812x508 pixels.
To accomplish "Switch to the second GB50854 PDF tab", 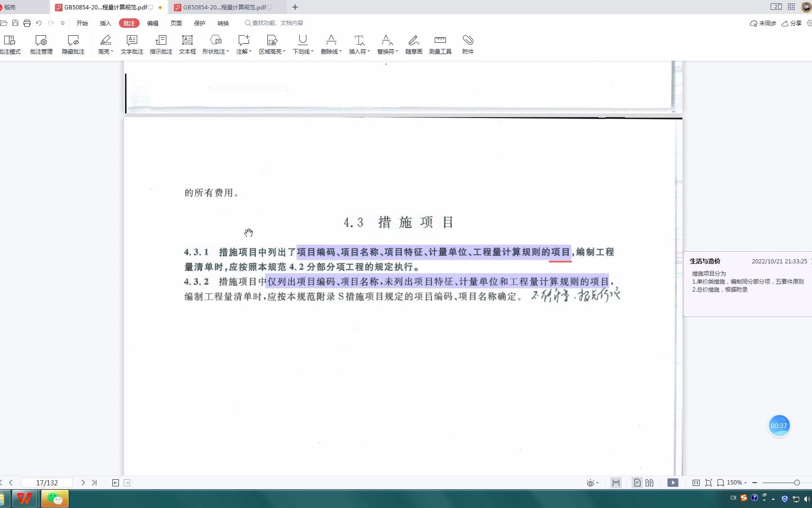I will [x=227, y=7].
